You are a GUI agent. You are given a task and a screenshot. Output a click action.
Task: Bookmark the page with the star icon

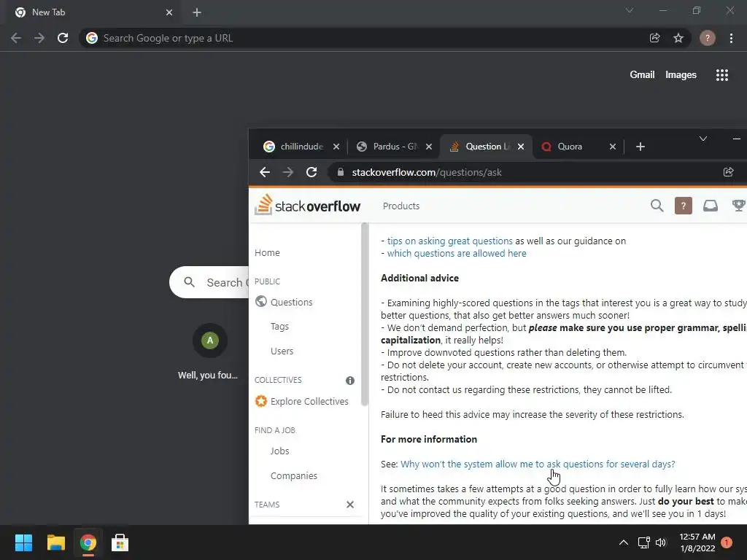pyautogui.click(x=678, y=38)
